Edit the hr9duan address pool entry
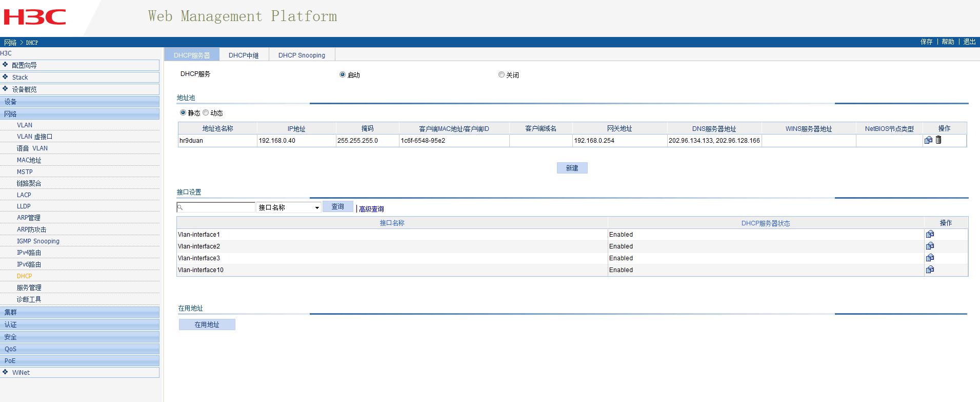Viewport: 980px width, 402px height. click(928, 140)
